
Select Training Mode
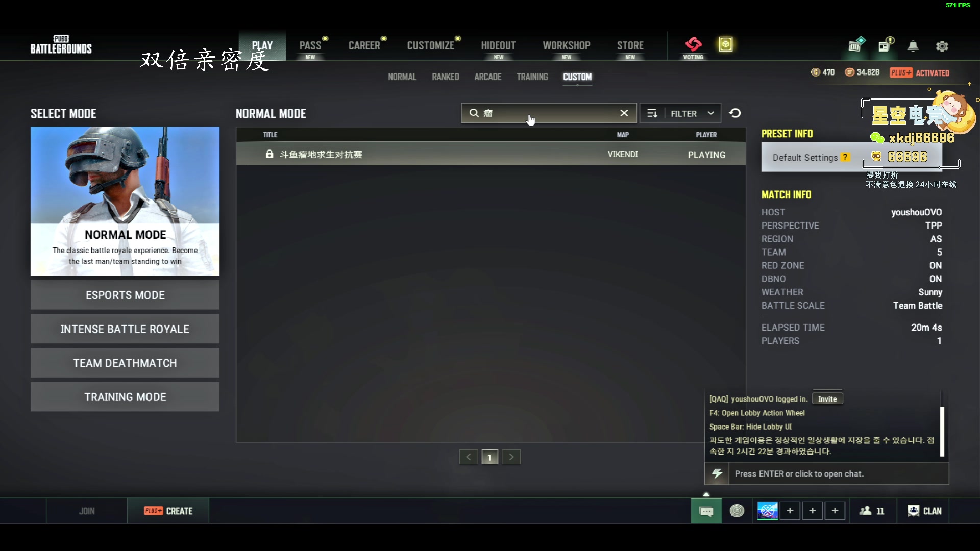pyautogui.click(x=125, y=397)
